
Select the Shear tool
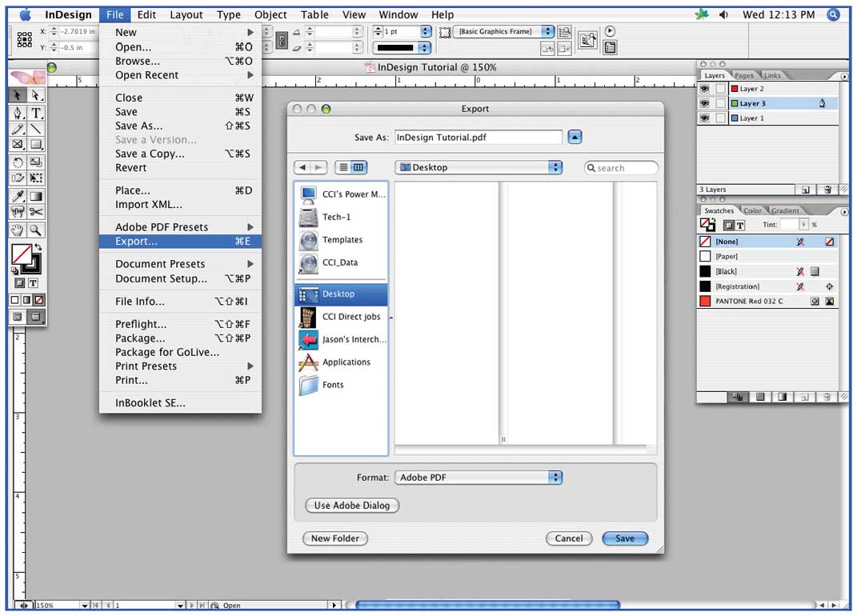(x=18, y=178)
